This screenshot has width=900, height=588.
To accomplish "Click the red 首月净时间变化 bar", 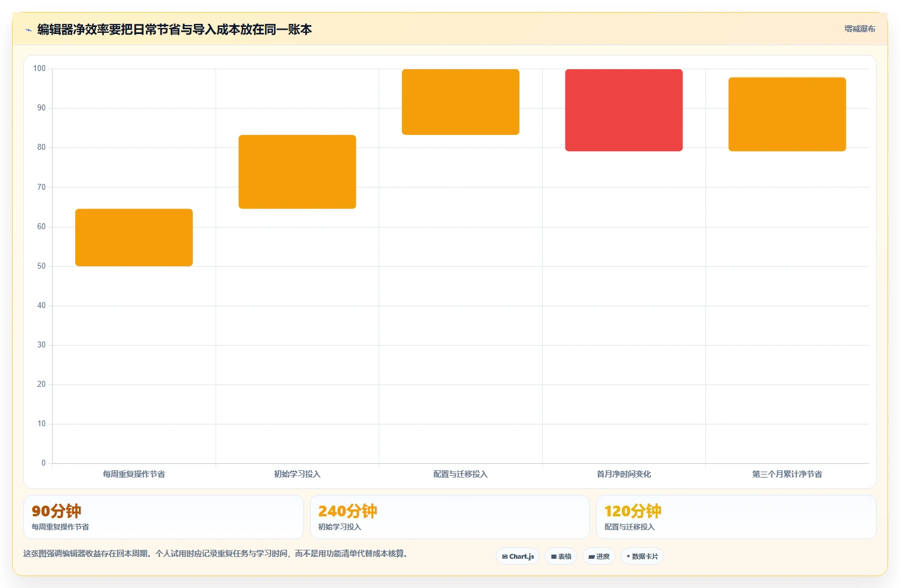I will click(624, 110).
